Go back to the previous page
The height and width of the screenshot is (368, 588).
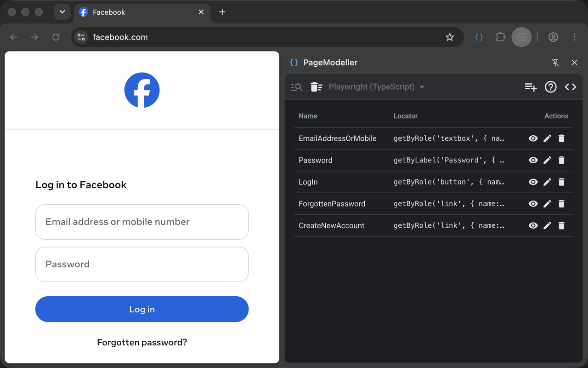point(14,37)
